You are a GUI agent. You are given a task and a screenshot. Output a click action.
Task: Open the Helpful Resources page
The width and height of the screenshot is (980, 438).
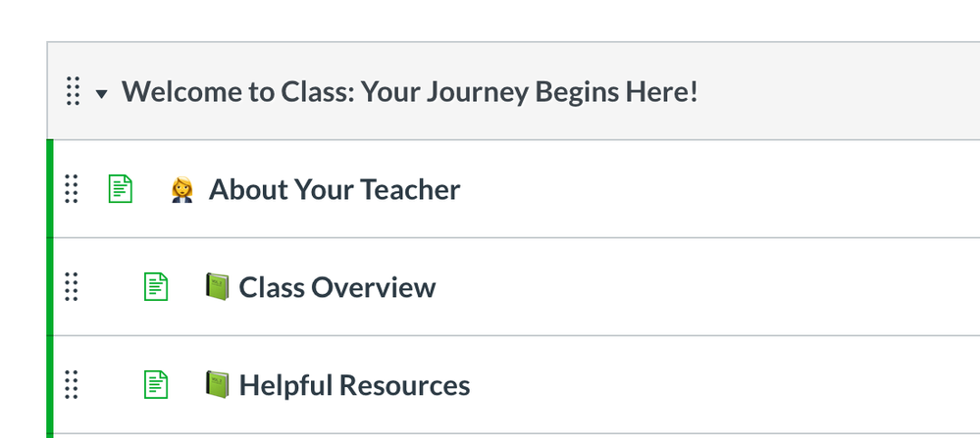354,385
